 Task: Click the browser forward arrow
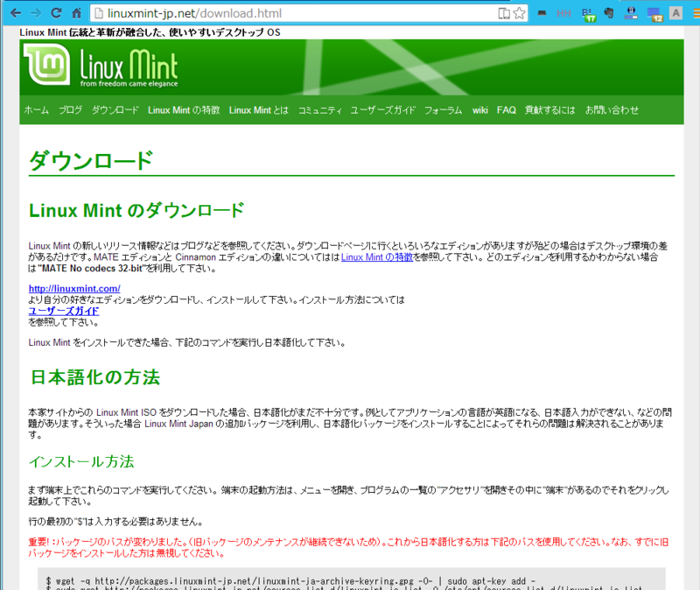(x=36, y=13)
